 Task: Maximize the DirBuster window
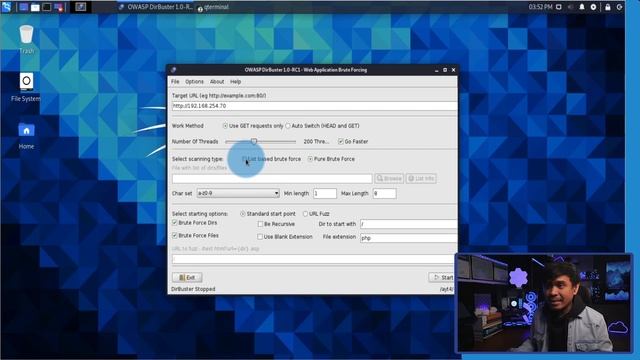click(x=445, y=70)
